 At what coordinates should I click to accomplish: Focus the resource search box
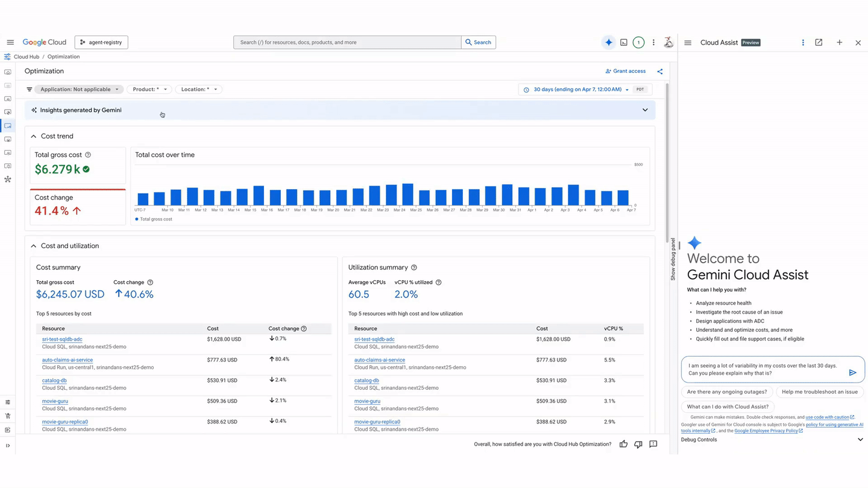tap(347, 42)
